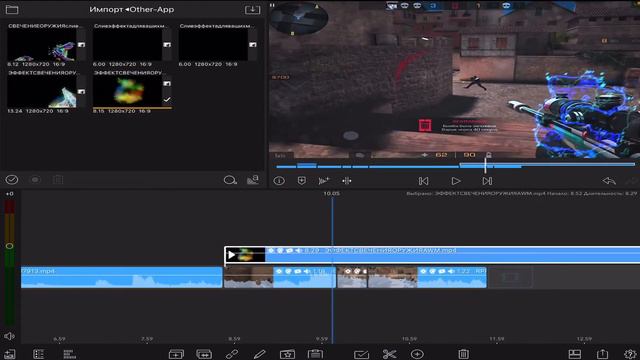
Task: Tap the select clips checkmark icon
Action: [x=362, y=354]
